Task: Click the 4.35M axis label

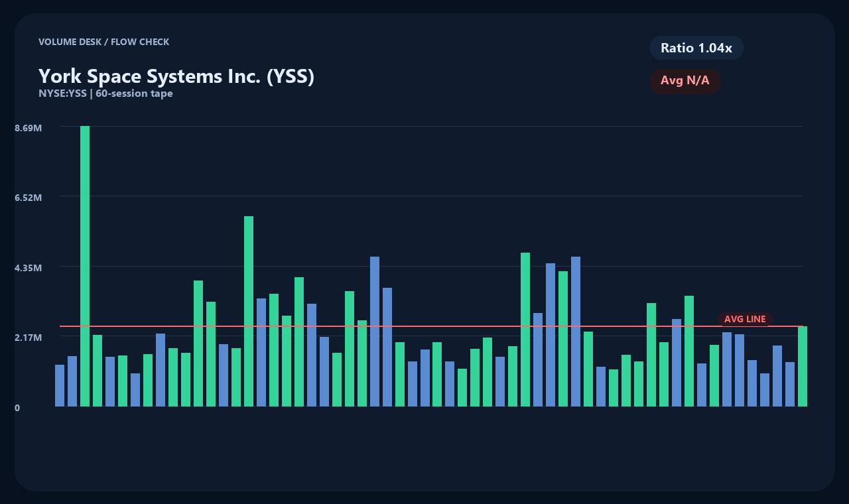Action: click(29, 268)
